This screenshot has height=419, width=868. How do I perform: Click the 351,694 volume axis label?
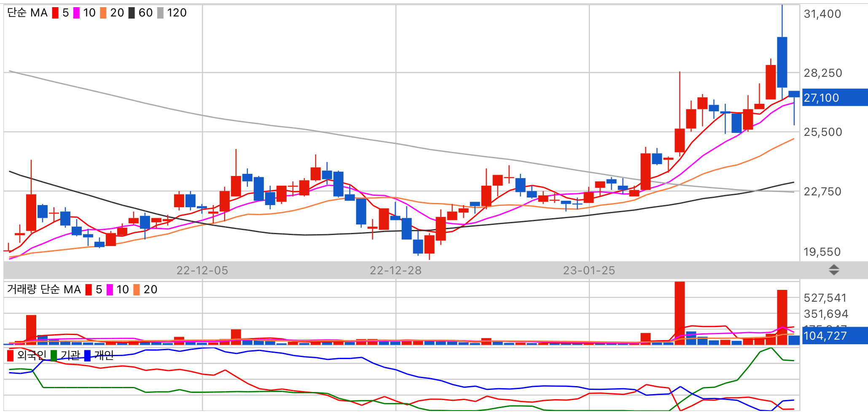tap(826, 314)
